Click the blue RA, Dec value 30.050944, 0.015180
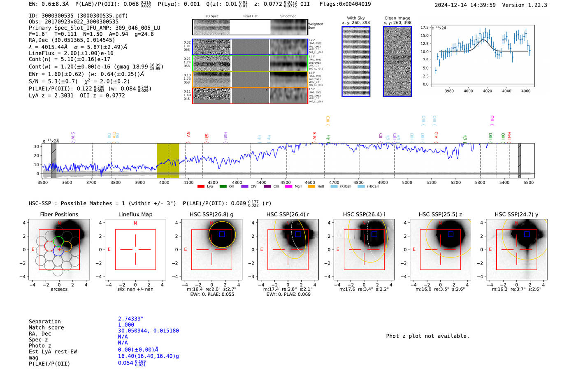 (x=149, y=331)
